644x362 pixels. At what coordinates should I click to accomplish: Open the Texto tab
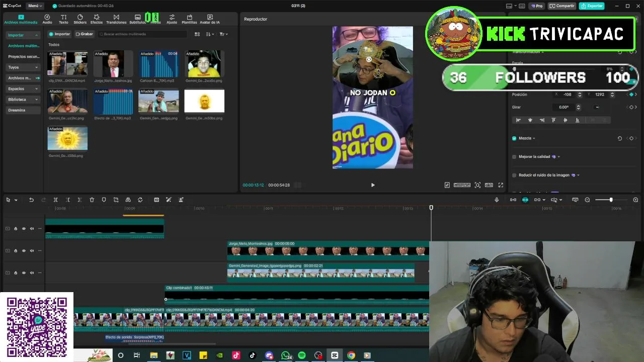[x=63, y=19]
